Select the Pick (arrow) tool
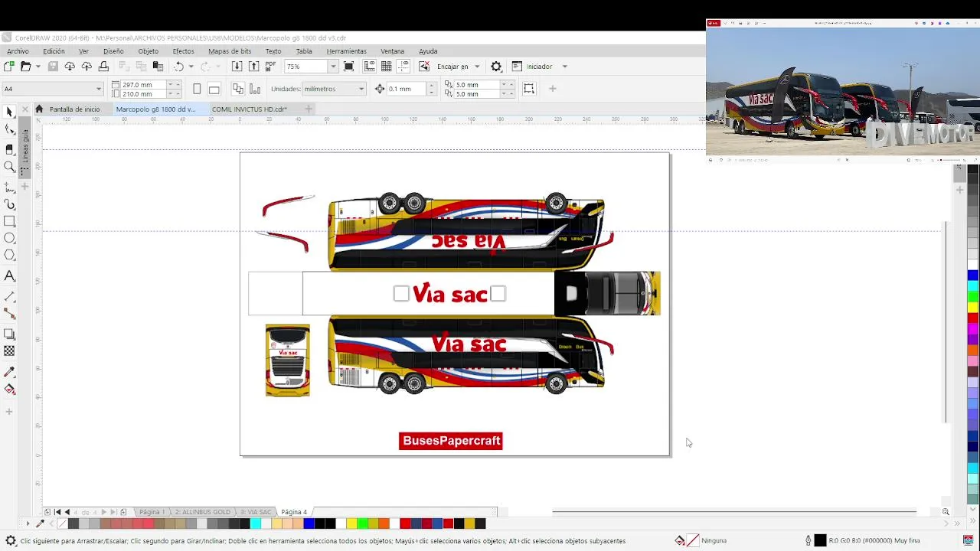This screenshot has height=551, width=980. (9, 112)
